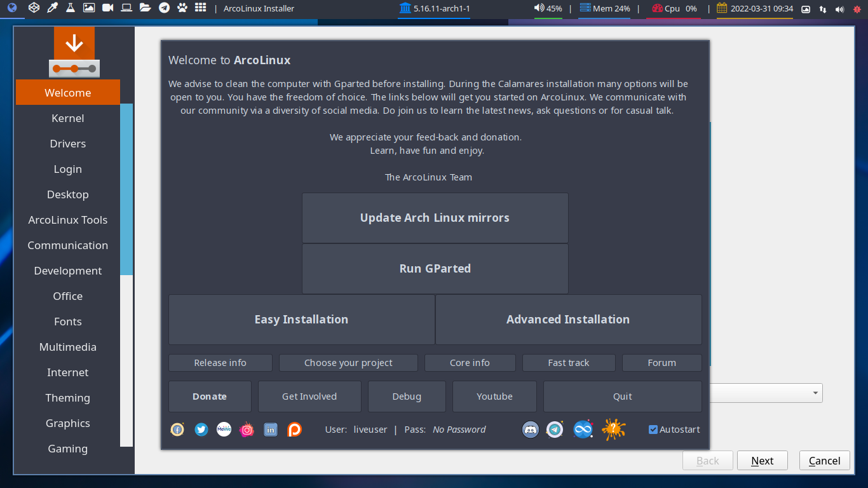868x488 pixels.
Task: Select Login in the installer sidebar
Action: click(x=68, y=169)
